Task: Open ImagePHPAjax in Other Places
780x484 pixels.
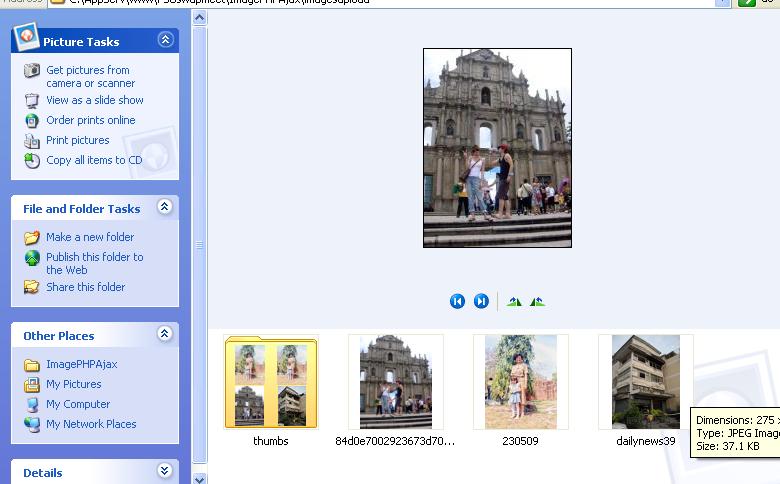Action: [82, 364]
